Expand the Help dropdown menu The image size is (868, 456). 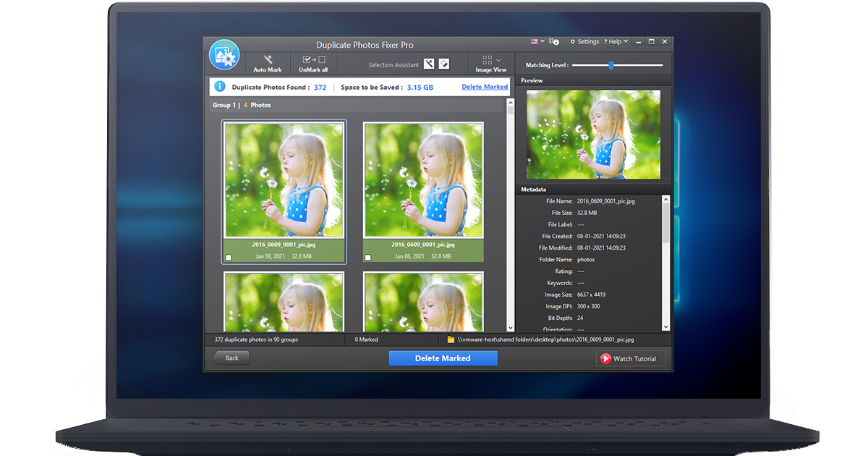click(x=616, y=41)
